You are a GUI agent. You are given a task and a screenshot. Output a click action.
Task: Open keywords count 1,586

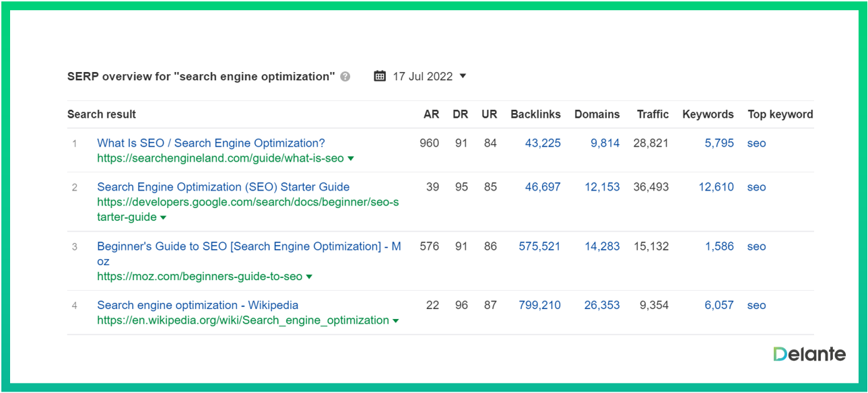click(719, 246)
